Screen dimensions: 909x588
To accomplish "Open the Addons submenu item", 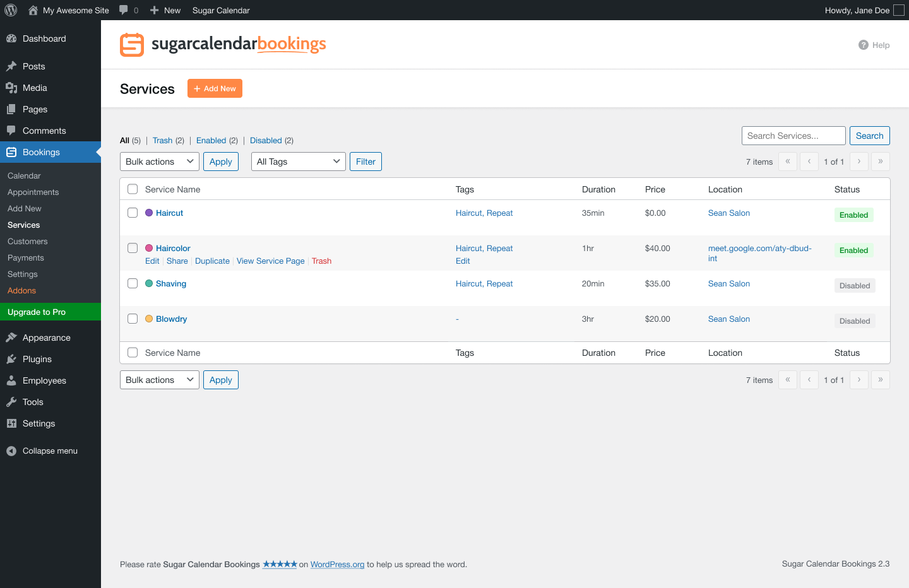I will click(21, 291).
